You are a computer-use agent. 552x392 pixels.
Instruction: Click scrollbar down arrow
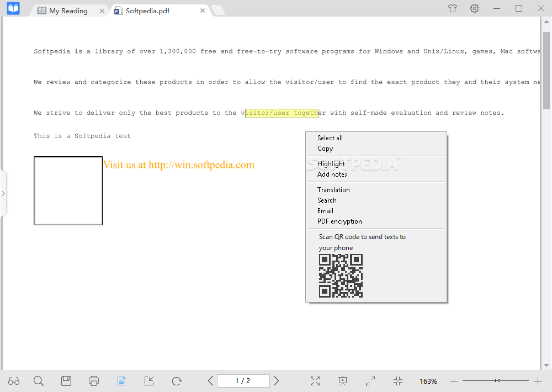(546, 365)
